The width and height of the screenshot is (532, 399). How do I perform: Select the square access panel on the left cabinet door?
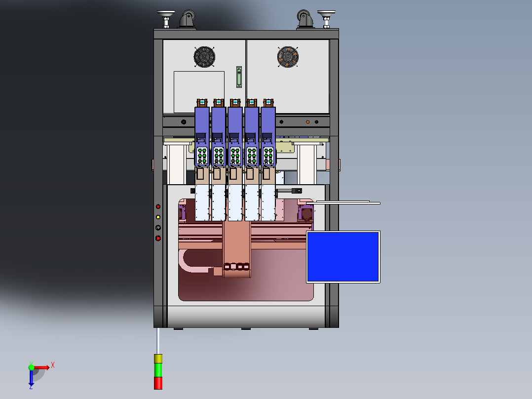pyautogui.click(x=199, y=92)
